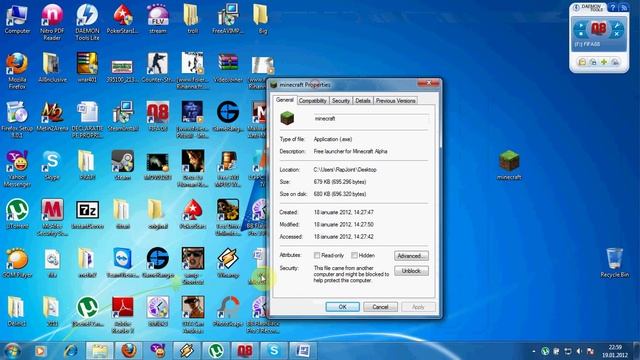Select the 7z archive desktop icon
This screenshot has width=640, height=360.
point(87,214)
